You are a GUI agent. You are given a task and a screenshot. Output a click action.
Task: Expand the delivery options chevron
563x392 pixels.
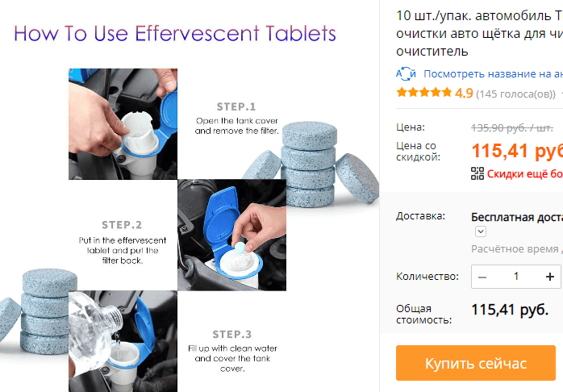coord(481,231)
